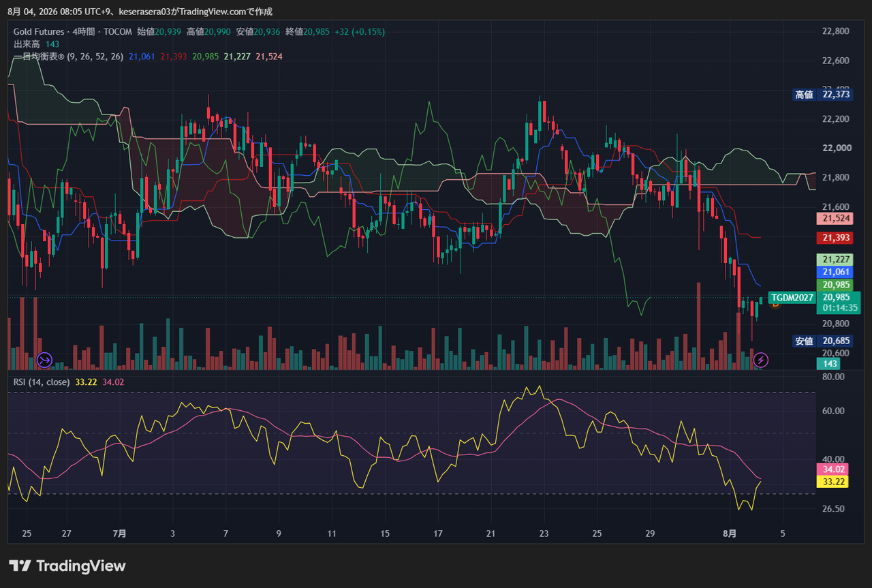Click the 20,800 price axis tick
This screenshot has height=588, width=872.
point(836,324)
